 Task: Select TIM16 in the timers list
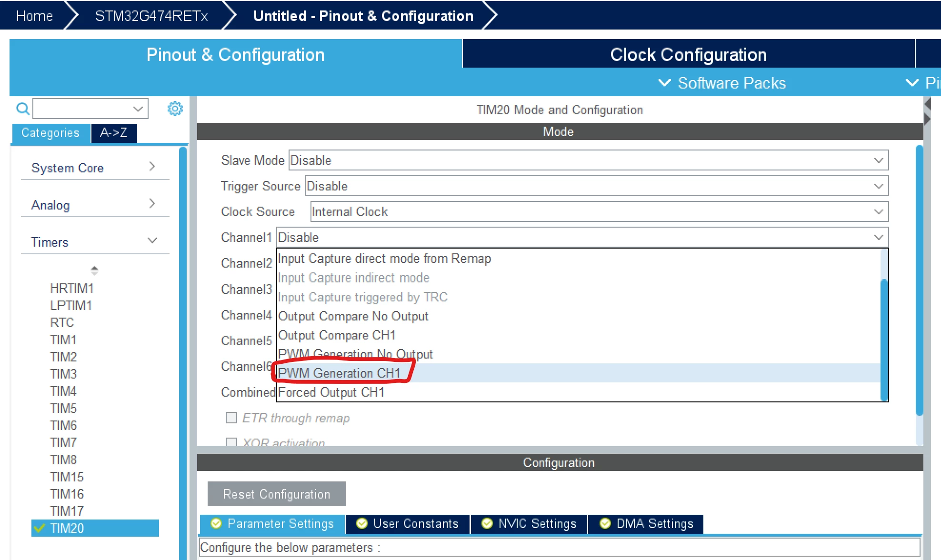(67, 494)
